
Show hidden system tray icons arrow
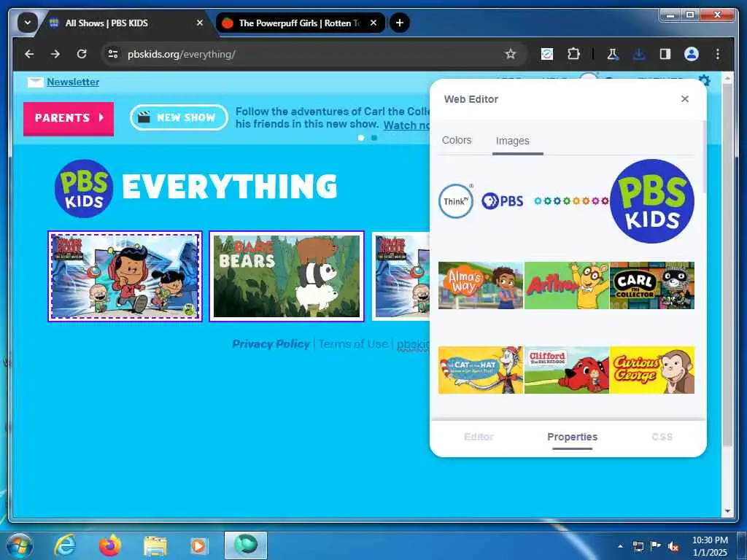620,546
